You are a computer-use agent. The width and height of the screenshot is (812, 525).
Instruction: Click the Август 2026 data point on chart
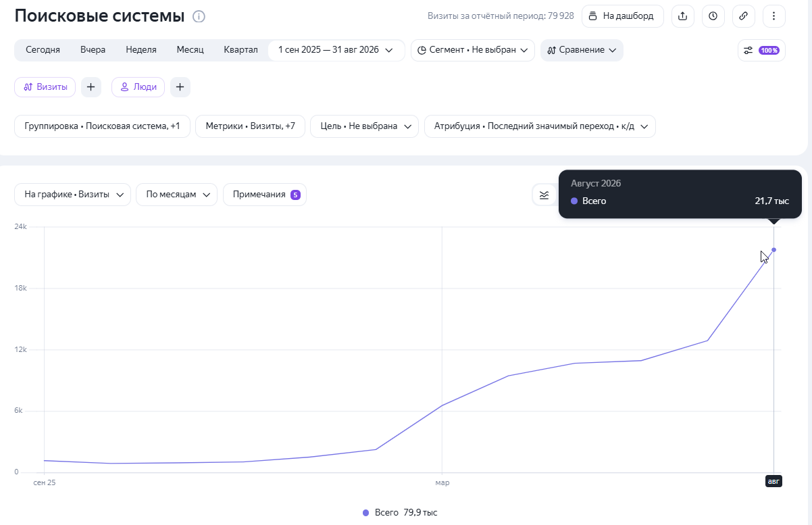774,250
